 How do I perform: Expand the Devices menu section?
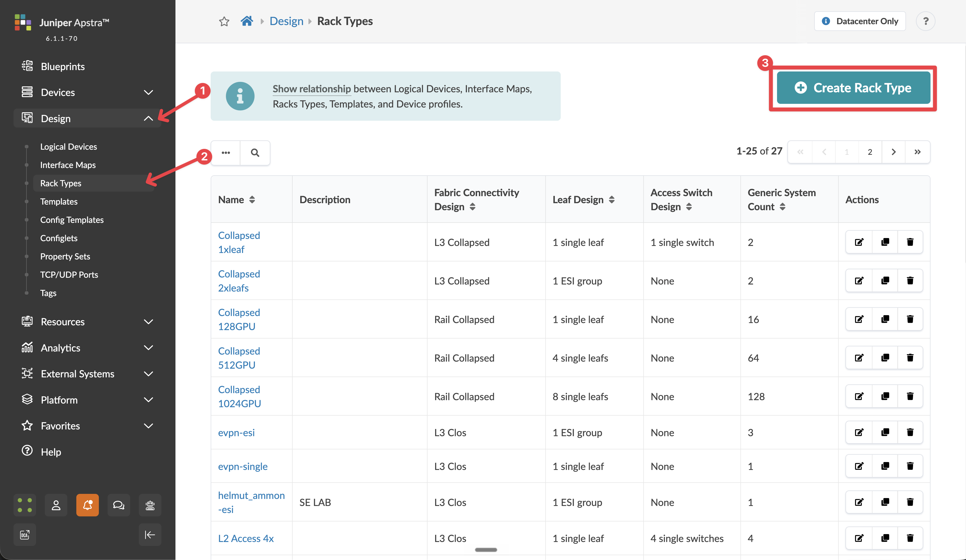pyautogui.click(x=87, y=92)
